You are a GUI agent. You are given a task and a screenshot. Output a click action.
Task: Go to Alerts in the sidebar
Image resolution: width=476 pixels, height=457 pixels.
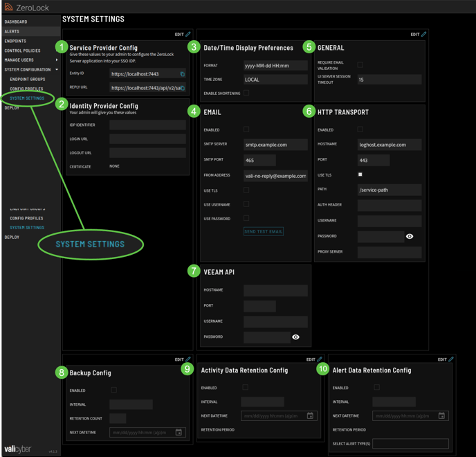point(12,31)
